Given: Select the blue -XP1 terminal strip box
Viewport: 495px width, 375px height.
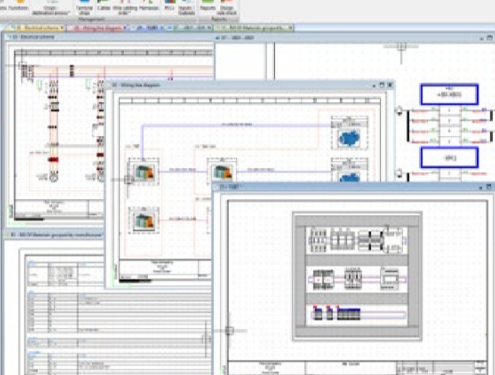Looking at the screenshot, I should [x=449, y=158].
